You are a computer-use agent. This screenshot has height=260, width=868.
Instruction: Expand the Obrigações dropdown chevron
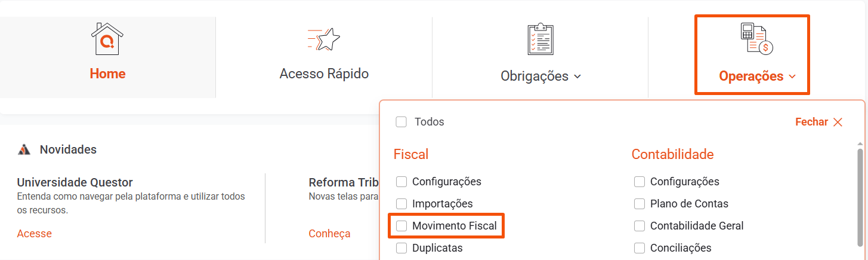pyautogui.click(x=577, y=77)
